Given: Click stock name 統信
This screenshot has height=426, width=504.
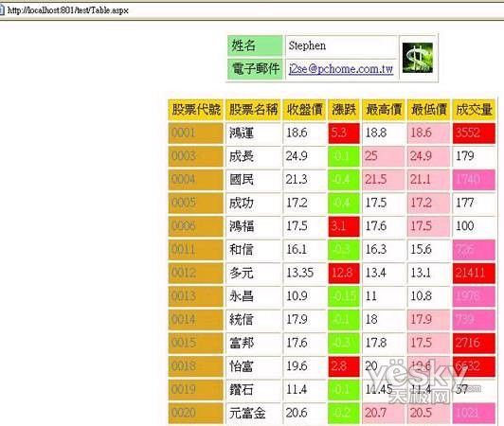Looking at the screenshot, I should [242, 320].
